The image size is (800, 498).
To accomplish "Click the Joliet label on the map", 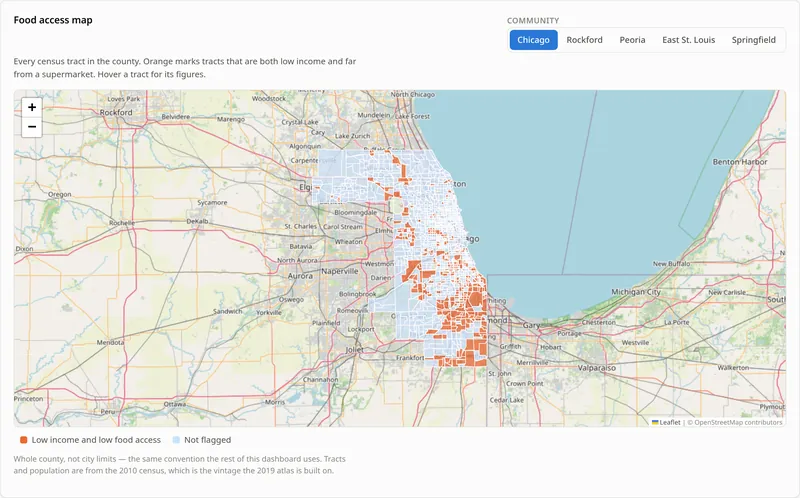I will [355, 350].
